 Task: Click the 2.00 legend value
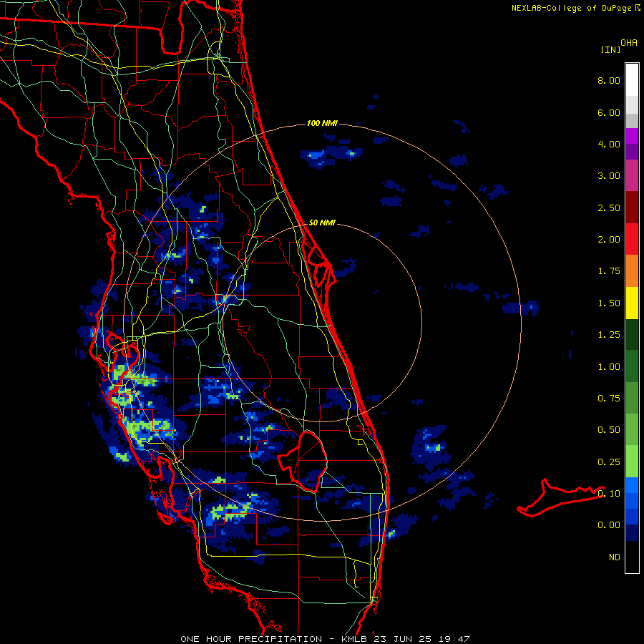[609, 240]
